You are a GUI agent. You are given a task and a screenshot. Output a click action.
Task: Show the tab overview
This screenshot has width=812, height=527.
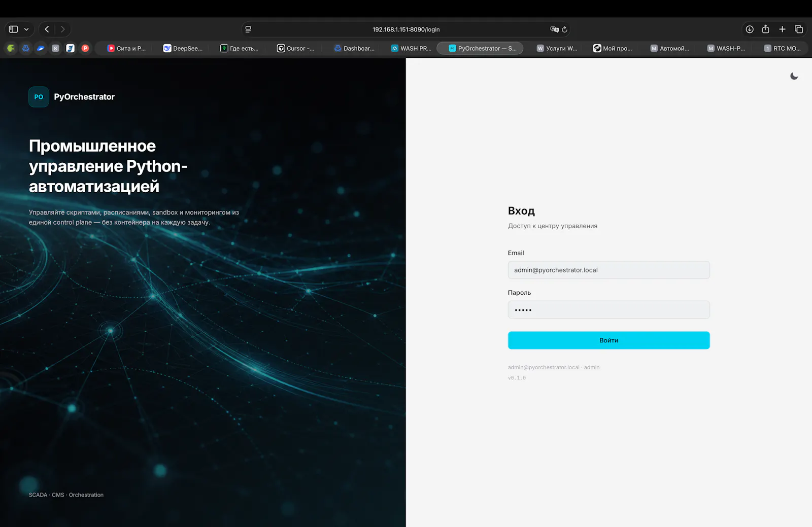pos(799,29)
